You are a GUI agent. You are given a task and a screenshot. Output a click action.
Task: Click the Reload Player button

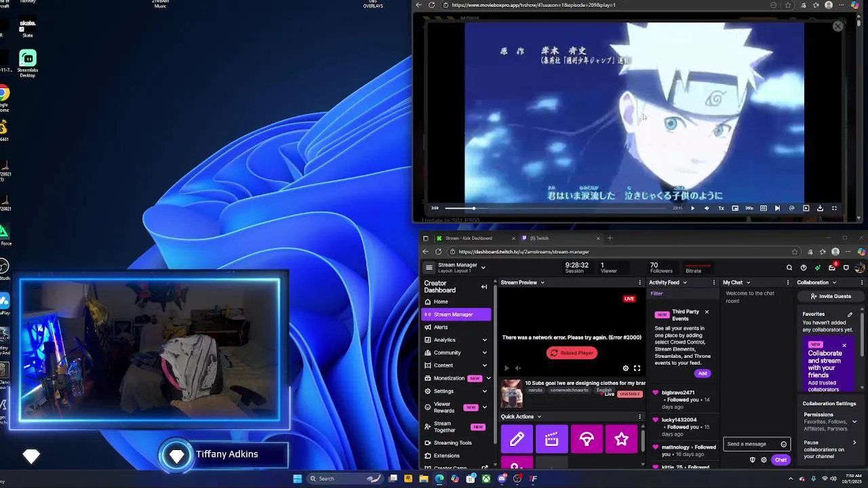572,352
